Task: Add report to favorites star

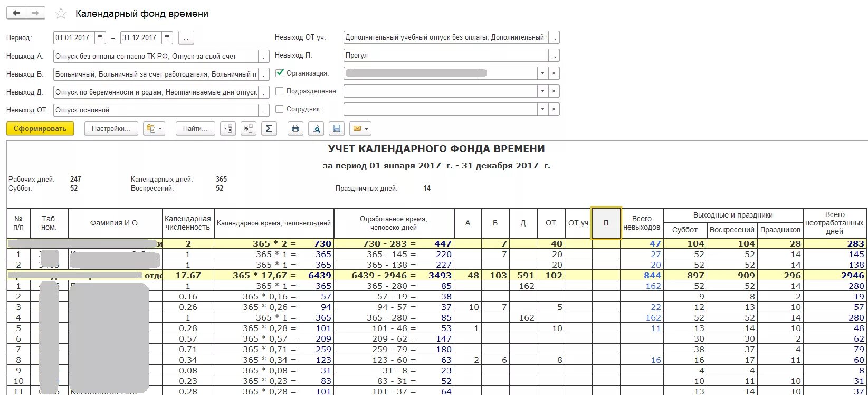Action: 61,14
